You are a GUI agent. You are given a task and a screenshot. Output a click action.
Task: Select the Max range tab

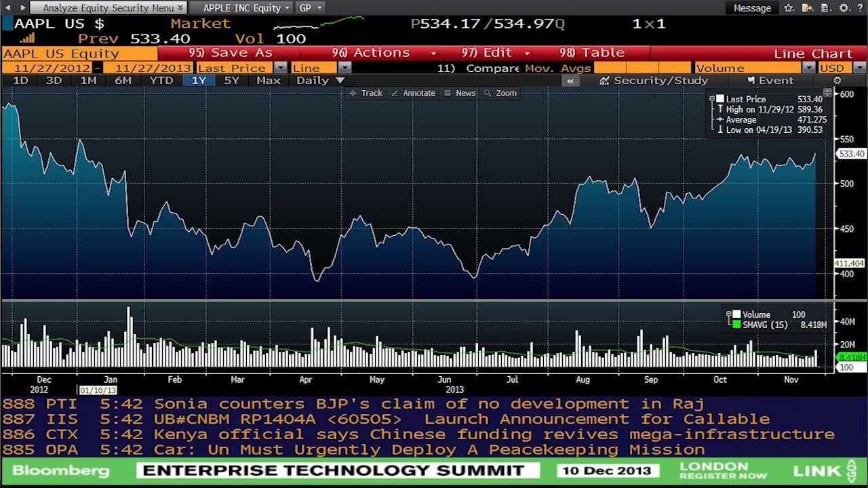pyautogui.click(x=269, y=81)
